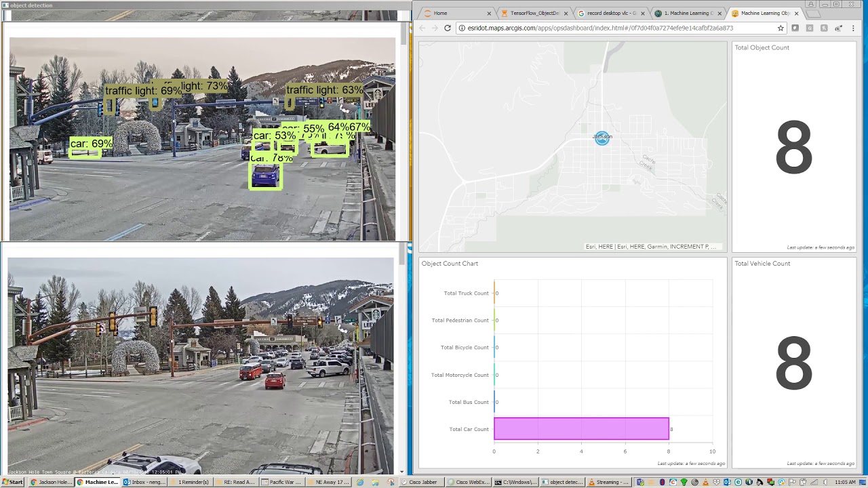Switch to object detection taskbar window

pyautogui.click(x=562, y=482)
